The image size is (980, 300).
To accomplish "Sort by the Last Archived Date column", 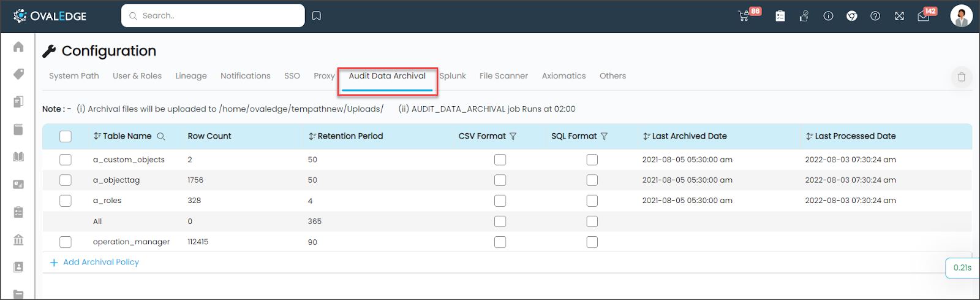I will click(647, 136).
